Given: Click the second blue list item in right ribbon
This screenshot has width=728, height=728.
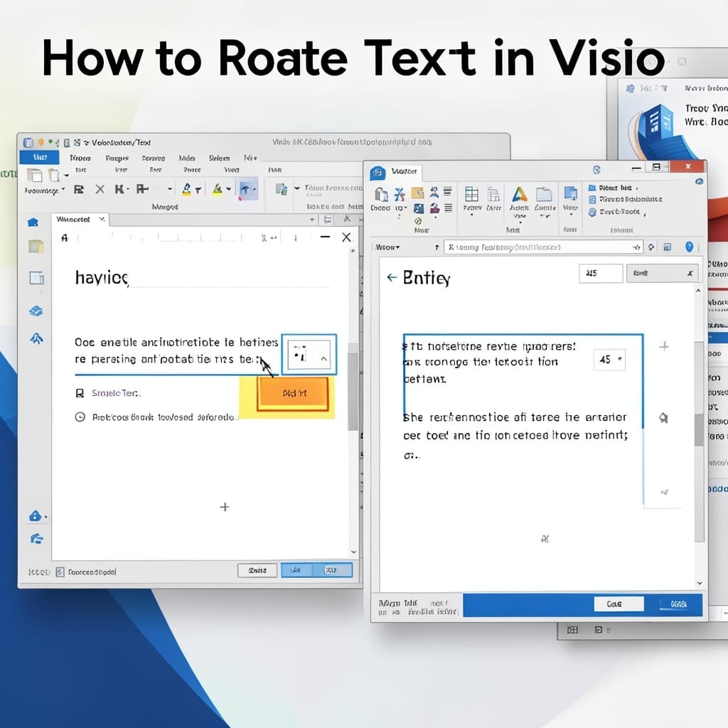Looking at the screenshot, I should pos(626,199).
